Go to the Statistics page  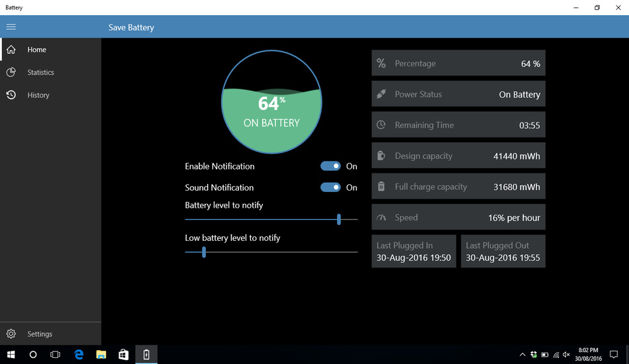[40, 73]
